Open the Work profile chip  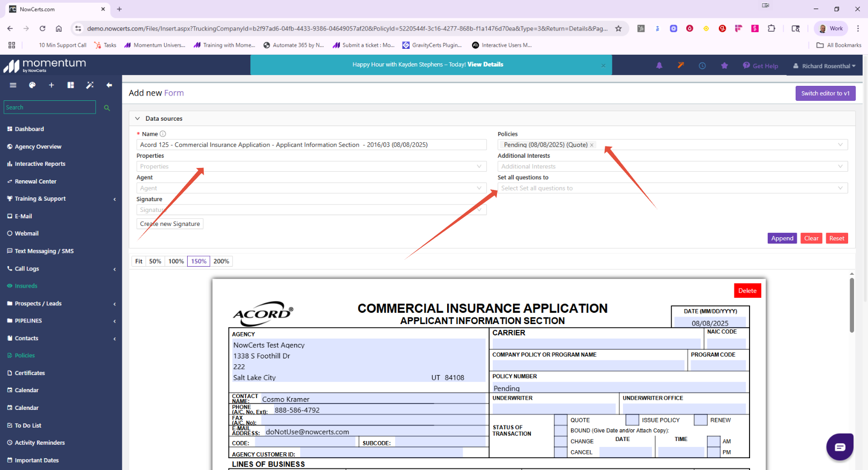tap(831, 28)
